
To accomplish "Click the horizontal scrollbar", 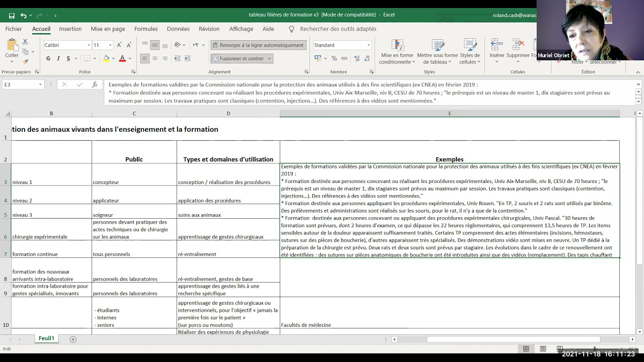I will 513,339.
